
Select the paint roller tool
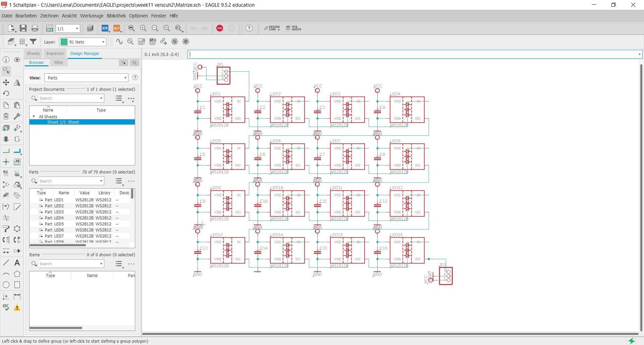6,229
